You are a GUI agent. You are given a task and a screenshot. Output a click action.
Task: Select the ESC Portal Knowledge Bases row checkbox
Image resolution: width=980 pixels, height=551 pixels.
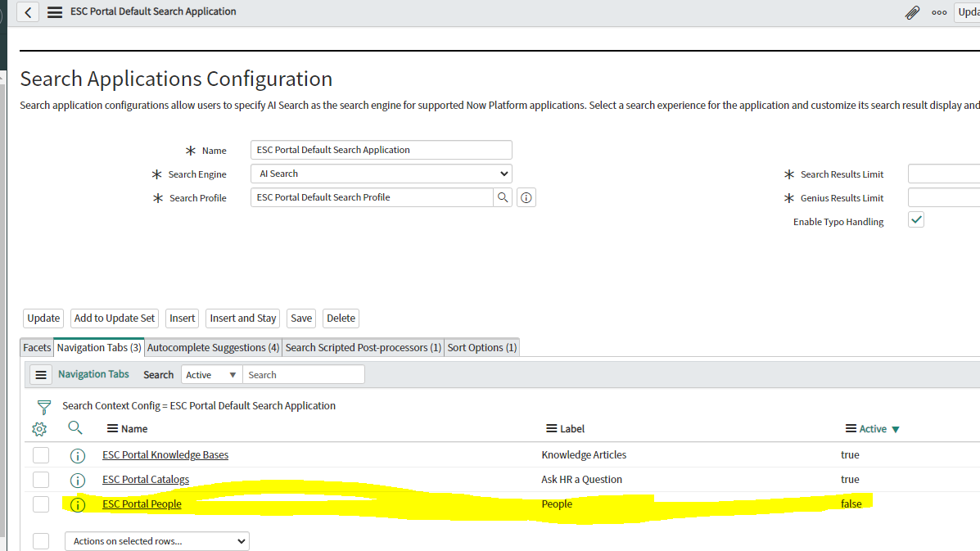(x=41, y=455)
